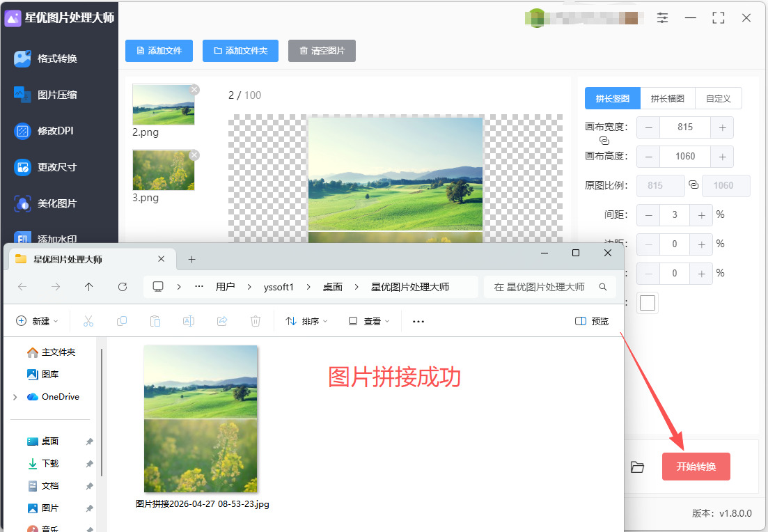The height and width of the screenshot is (532, 768).
Task: Navigate to 桌面 breadcrumb
Action: [333, 287]
